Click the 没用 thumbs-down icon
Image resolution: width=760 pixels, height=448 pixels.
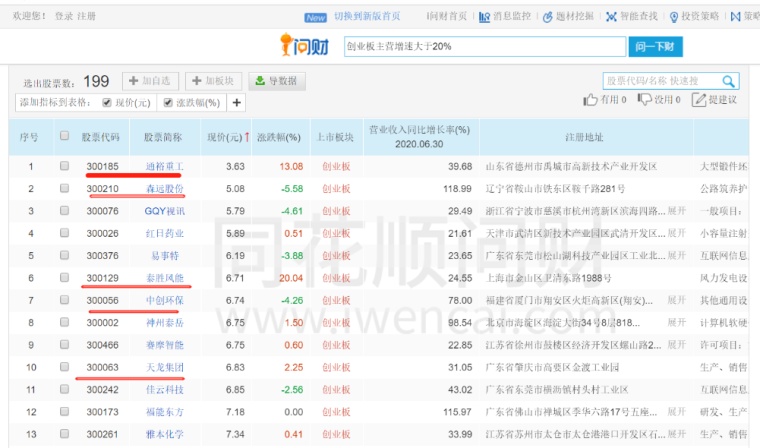click(x=645, y=99)
